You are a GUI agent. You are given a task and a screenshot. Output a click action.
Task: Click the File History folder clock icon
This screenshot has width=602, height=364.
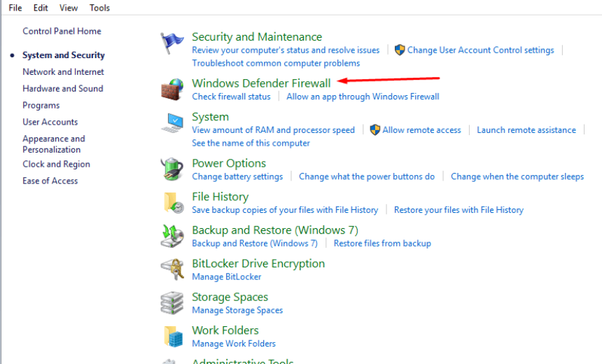point(174,203)
